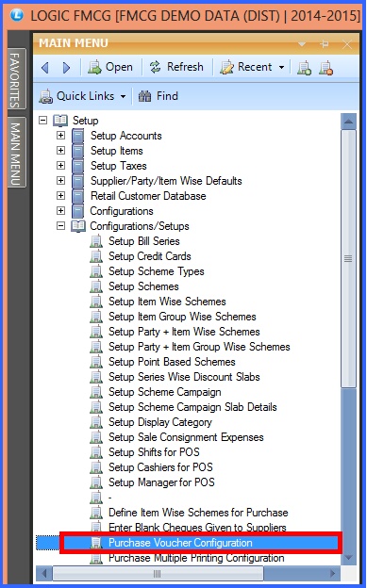Open Setup Party + Item Group Wise Schemes
Screen dimensions: 367x588
pos(199,347)
